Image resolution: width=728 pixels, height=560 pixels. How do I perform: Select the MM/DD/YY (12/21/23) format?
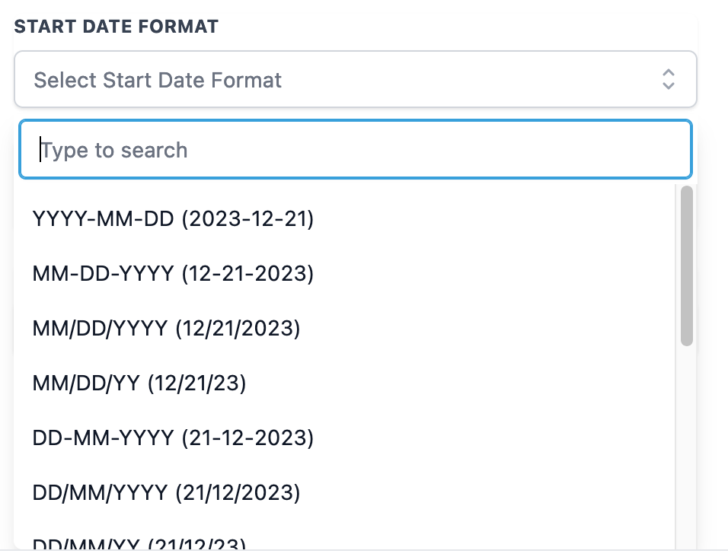pos(139,383)
